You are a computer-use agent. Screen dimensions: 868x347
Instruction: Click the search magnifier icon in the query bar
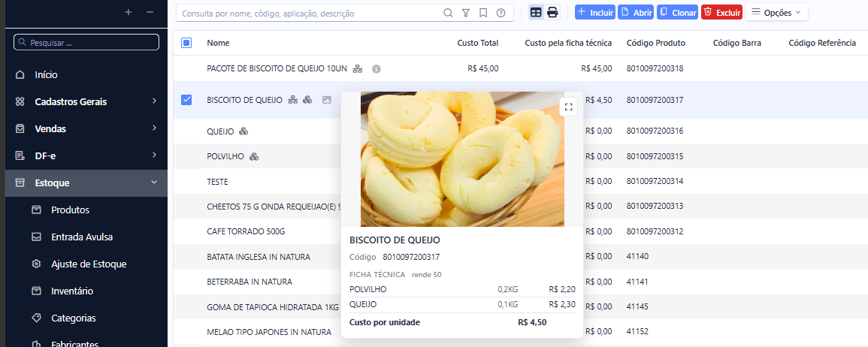click(448, 14)
